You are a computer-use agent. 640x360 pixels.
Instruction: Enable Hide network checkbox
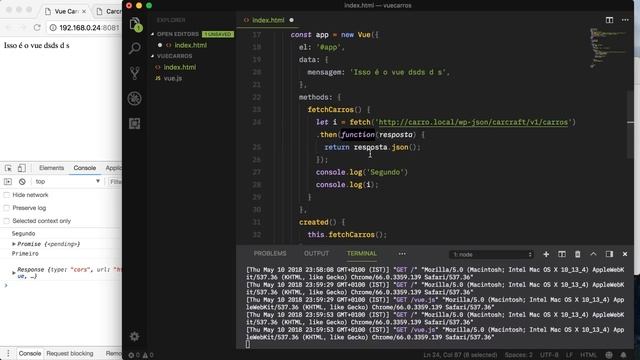pyautogui.click(x=7, y=195)
